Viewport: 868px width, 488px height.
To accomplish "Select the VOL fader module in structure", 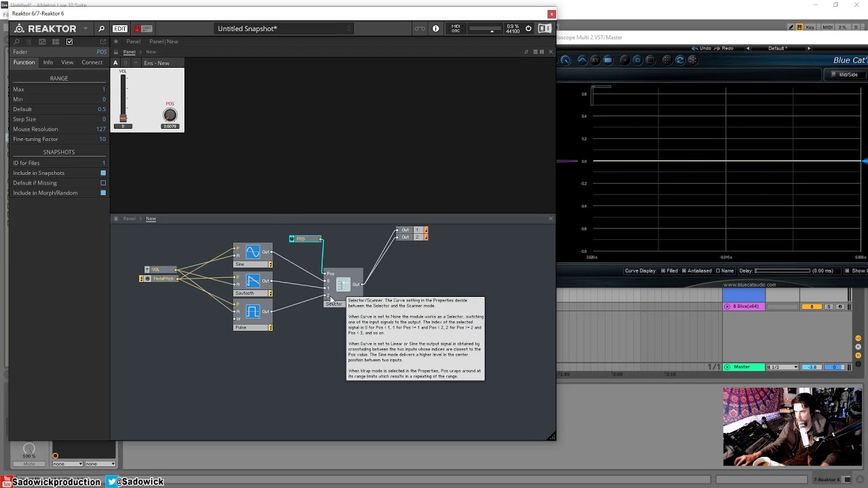I will click(161, 270).
